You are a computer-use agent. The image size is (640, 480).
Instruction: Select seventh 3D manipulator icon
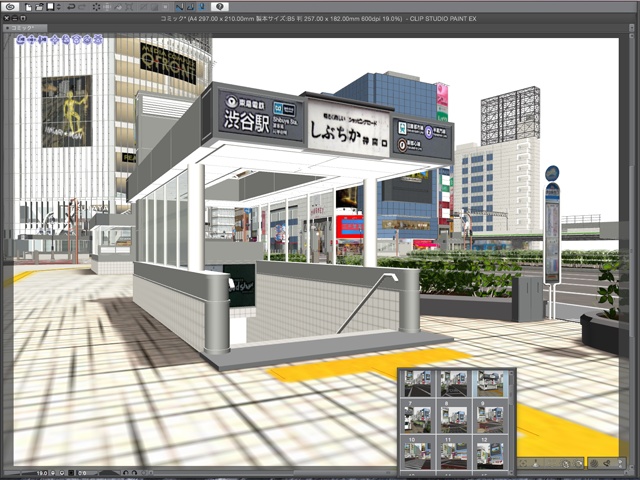[x=87, y=40]
